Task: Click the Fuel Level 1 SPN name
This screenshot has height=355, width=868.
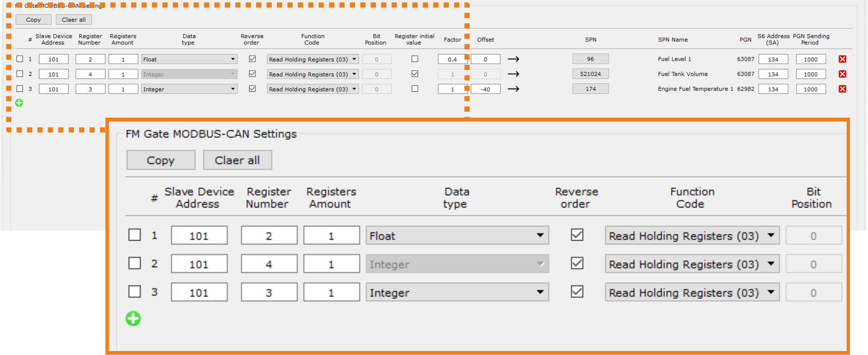Action: click(674, 59)
